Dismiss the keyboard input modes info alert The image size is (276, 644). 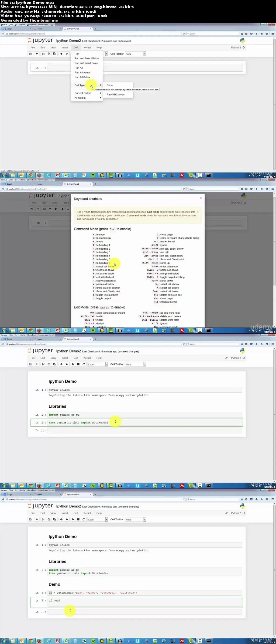pyautogui.click(x=198, y=212)
